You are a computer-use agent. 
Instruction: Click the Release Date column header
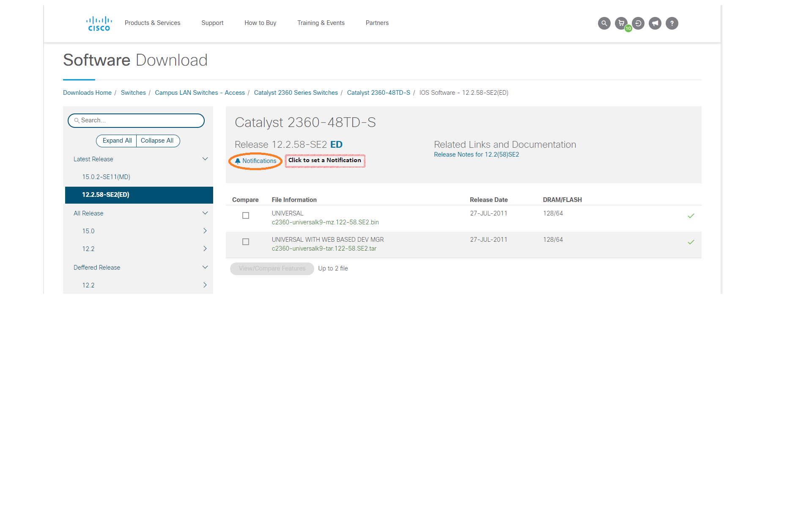click(488, 200)
